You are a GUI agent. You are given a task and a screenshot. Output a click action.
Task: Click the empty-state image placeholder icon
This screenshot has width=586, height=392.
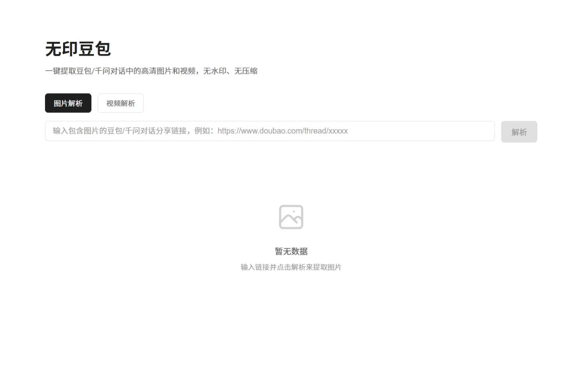[x=291, y=217]
